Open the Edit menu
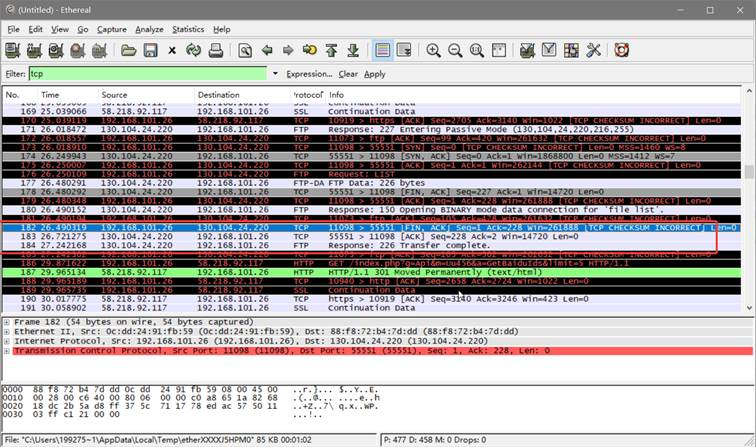This screenshot has width=756, height=447. tap(35, 29)
